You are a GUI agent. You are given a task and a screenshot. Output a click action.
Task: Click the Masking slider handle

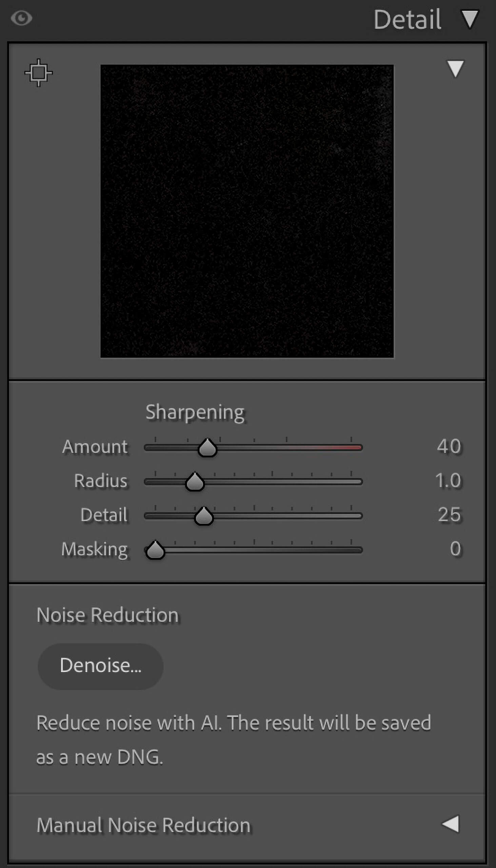(155, 550)
